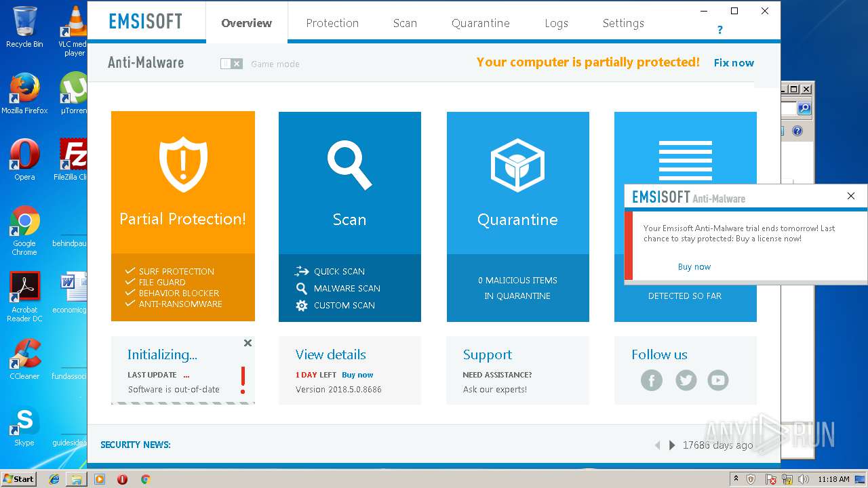The width and height of the screenshot is (868, 488).
Task: Open Skype desktop icon
Action: [24, 426]
